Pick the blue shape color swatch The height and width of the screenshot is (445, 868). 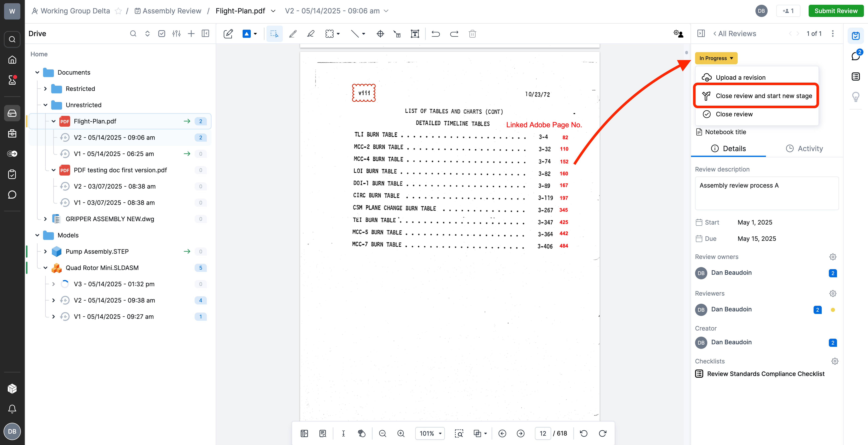[246, 34]
